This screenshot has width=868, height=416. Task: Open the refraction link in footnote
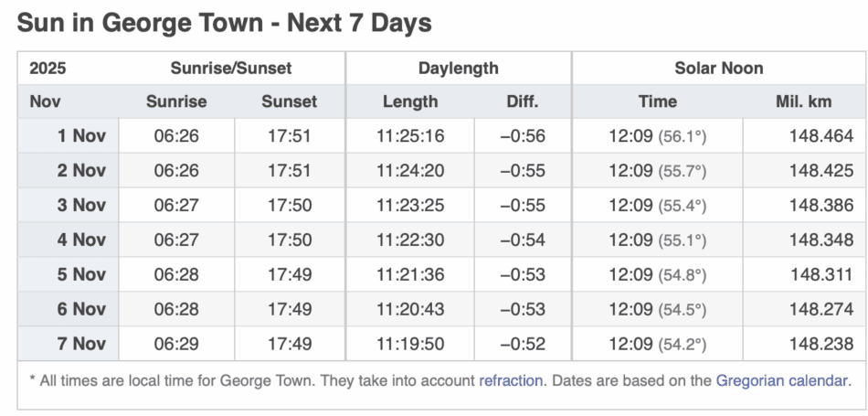pos(510,379)
